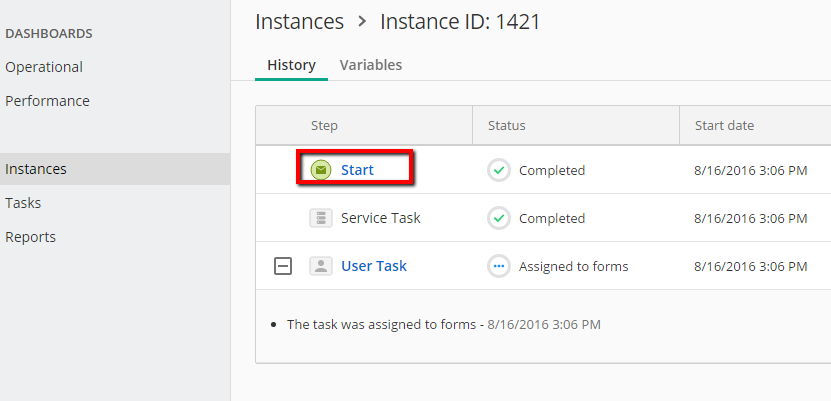The width and height of the screenshot is (831, 401).
Task: Click the Step column header
Action: point(324,126)
